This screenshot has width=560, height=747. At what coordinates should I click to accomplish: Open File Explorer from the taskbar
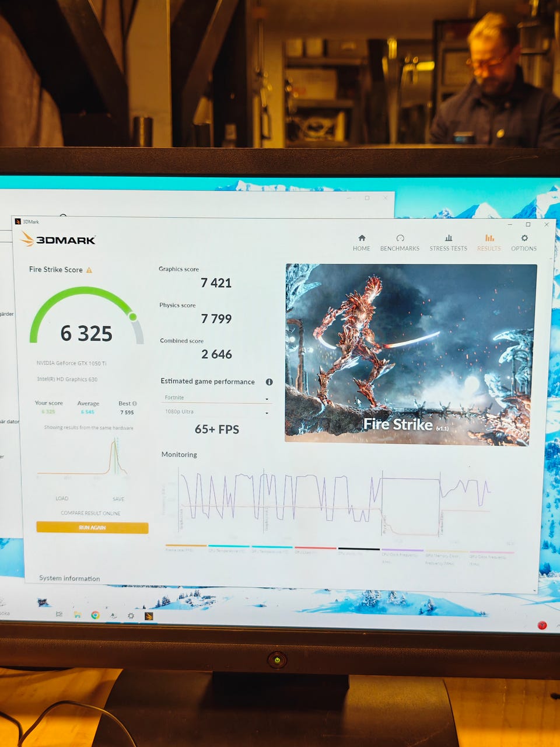pyautogui.click(x=77, y=615)
